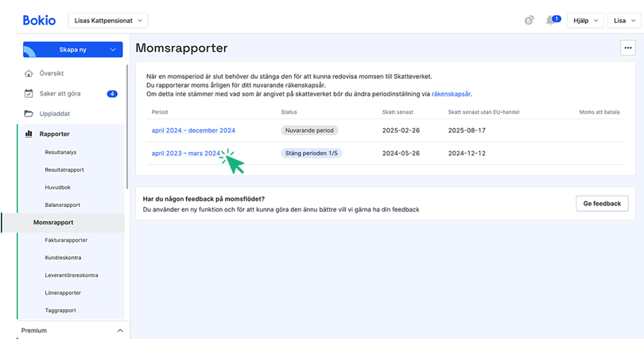Click the coin icon in top bar
Viewport: 644px width, 339px height.
click(x=529, y=21)
